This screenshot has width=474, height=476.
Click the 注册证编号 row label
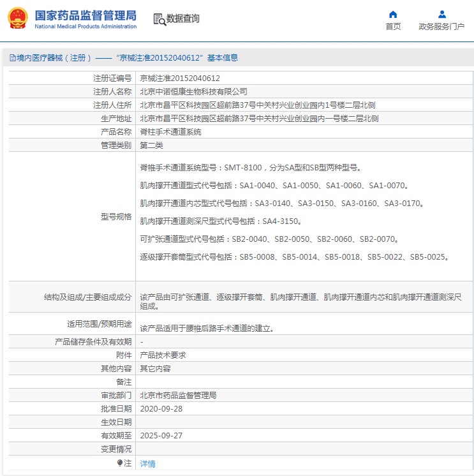[x=112, y=78]
